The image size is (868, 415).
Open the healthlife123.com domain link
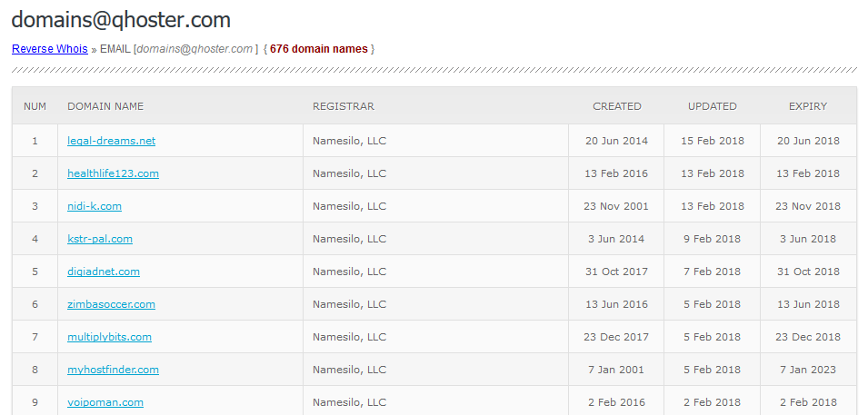pos(113,173)
